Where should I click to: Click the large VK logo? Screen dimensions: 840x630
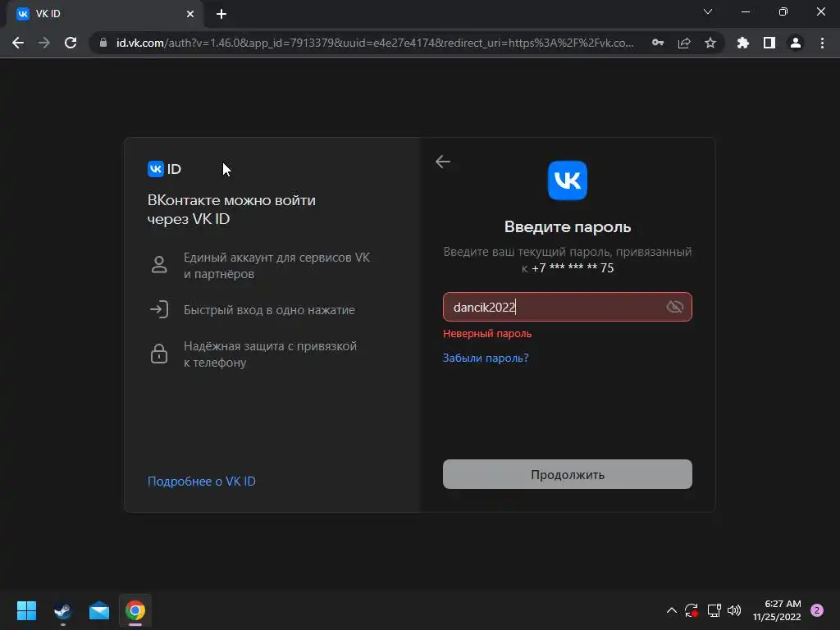tap(568, 180)
